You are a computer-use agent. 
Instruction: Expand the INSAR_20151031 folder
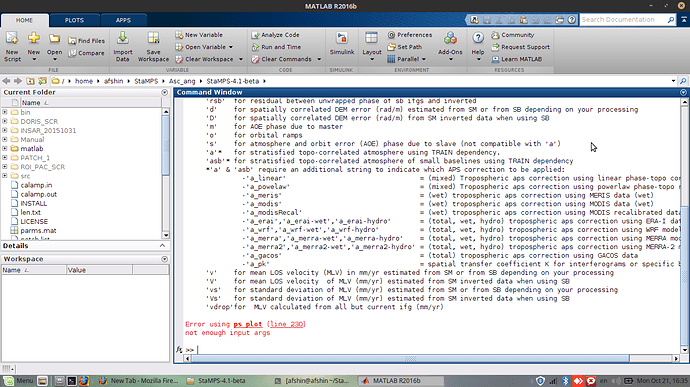(5, 130)
